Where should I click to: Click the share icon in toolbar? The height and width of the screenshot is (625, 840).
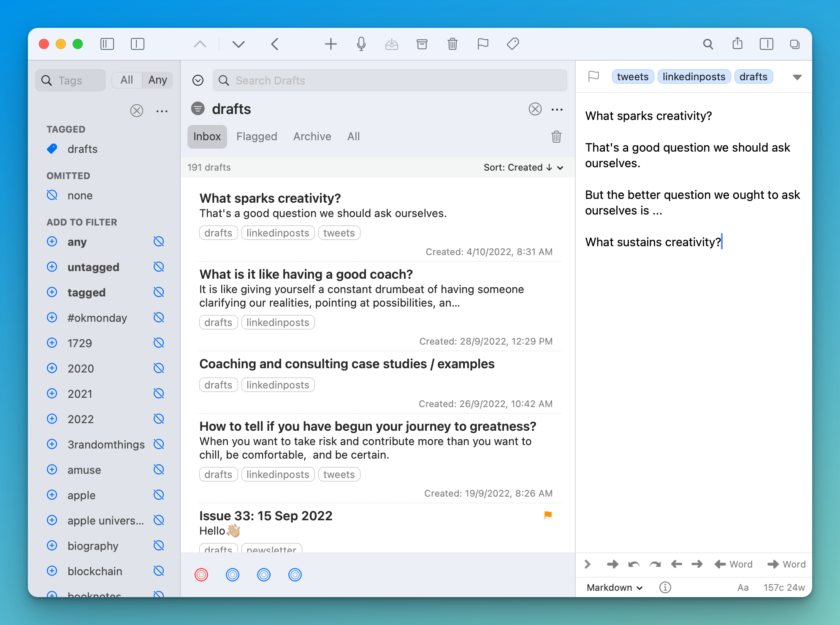[x=737, y=44]
